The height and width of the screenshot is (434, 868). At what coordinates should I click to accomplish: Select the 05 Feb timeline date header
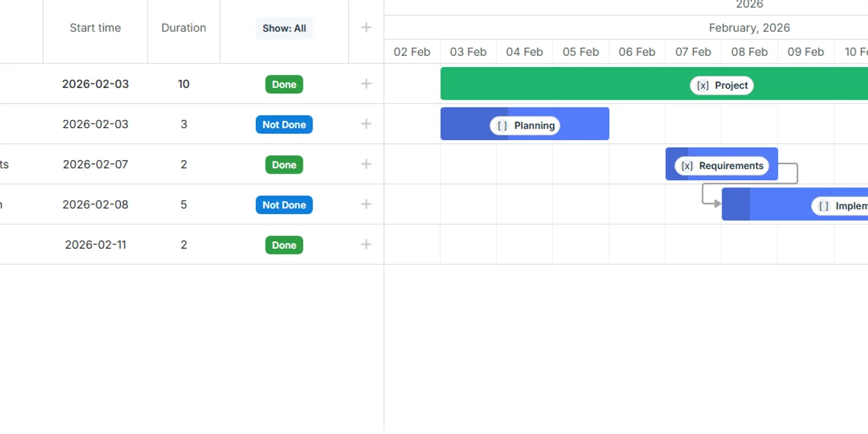tap(581, 52)
